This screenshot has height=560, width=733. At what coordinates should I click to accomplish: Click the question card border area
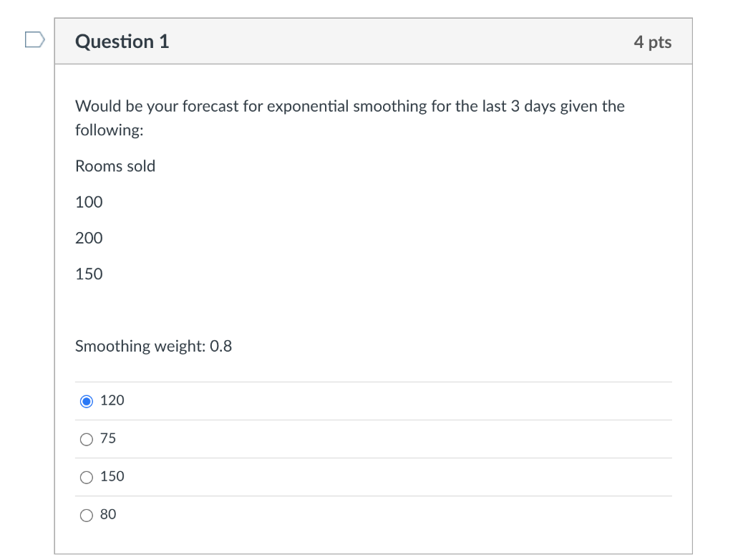click(54, 286)
